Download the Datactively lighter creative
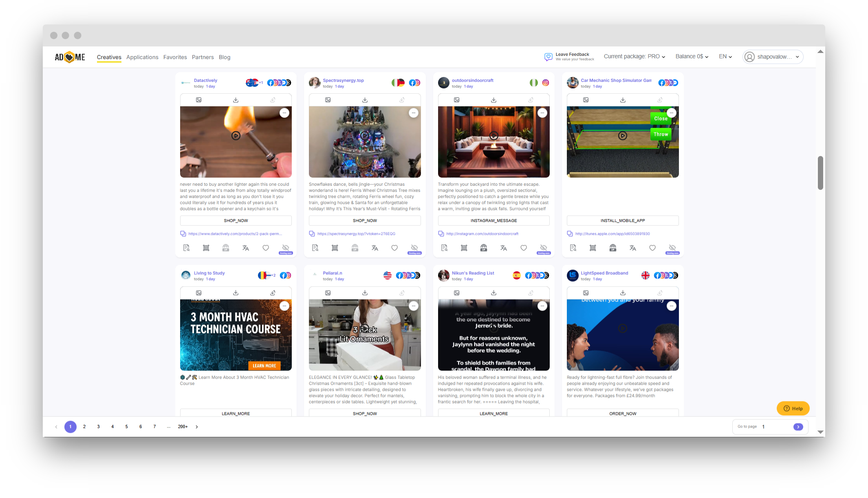Viewport: 868px width, 498px height. (236, 100)
